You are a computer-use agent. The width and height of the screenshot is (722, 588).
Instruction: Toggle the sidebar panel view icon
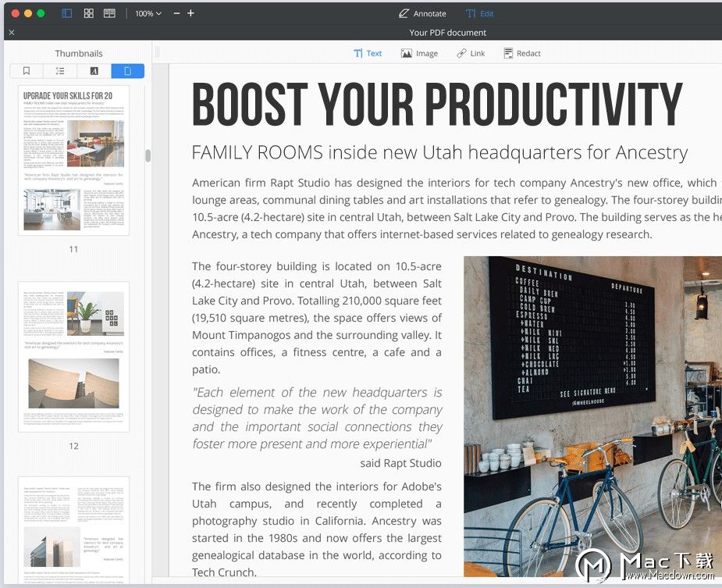tap(67, 13)
